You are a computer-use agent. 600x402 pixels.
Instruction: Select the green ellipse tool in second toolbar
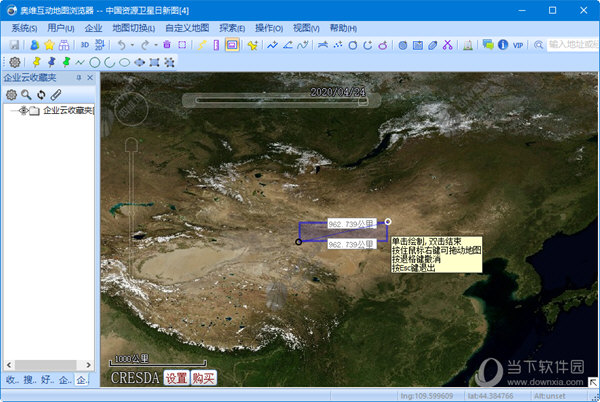click(124, 62)
